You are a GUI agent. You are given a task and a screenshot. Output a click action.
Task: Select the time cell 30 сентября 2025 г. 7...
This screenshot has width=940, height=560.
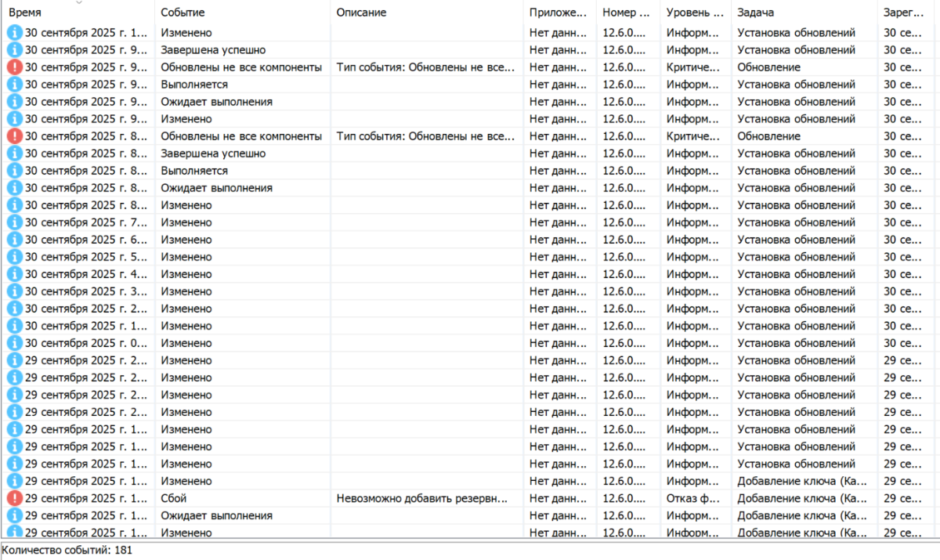pyautogui.click(x=86, y=222)
